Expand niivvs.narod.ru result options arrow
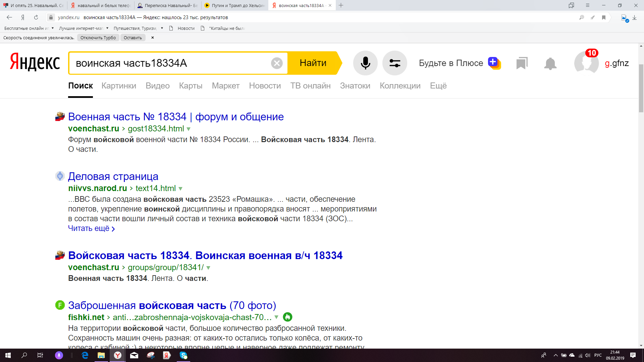The width and height of the screenshot is (644, 362). coord(180,189)
